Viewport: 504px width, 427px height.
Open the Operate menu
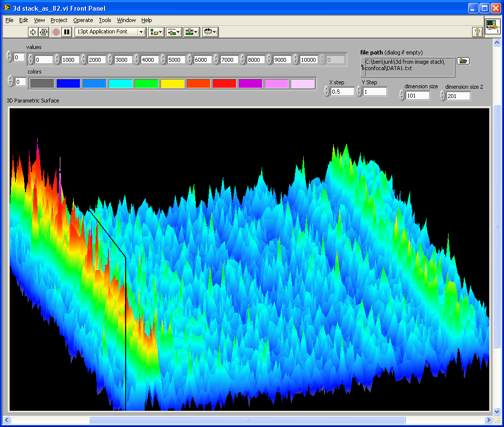(83, 20)
